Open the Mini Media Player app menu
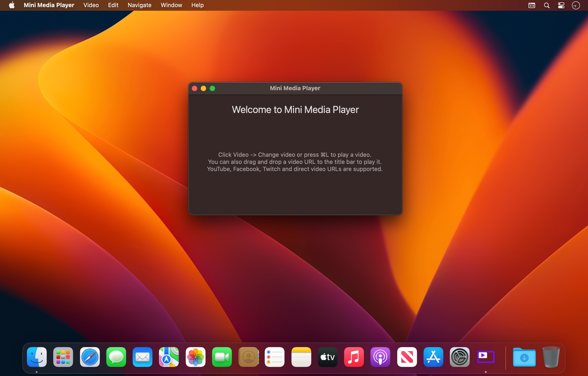This screenshot has height=376, width=588. (x=49, y=5)
